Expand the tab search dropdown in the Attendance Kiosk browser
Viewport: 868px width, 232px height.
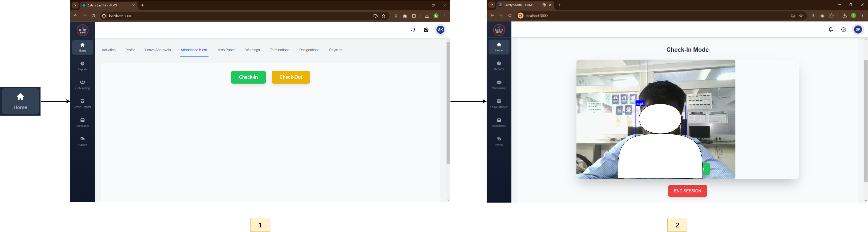point(75,5)
